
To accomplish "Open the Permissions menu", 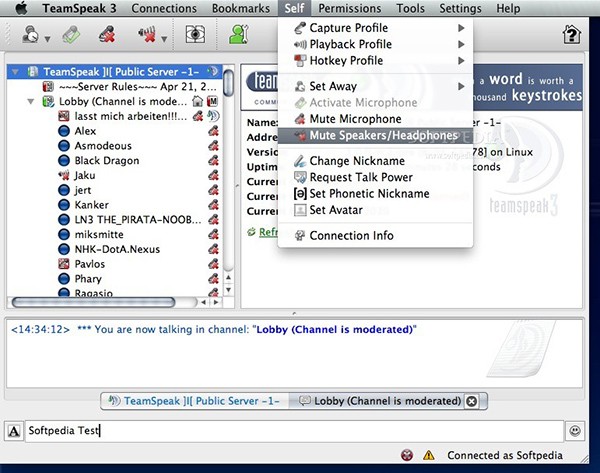I will coord(350,8).
